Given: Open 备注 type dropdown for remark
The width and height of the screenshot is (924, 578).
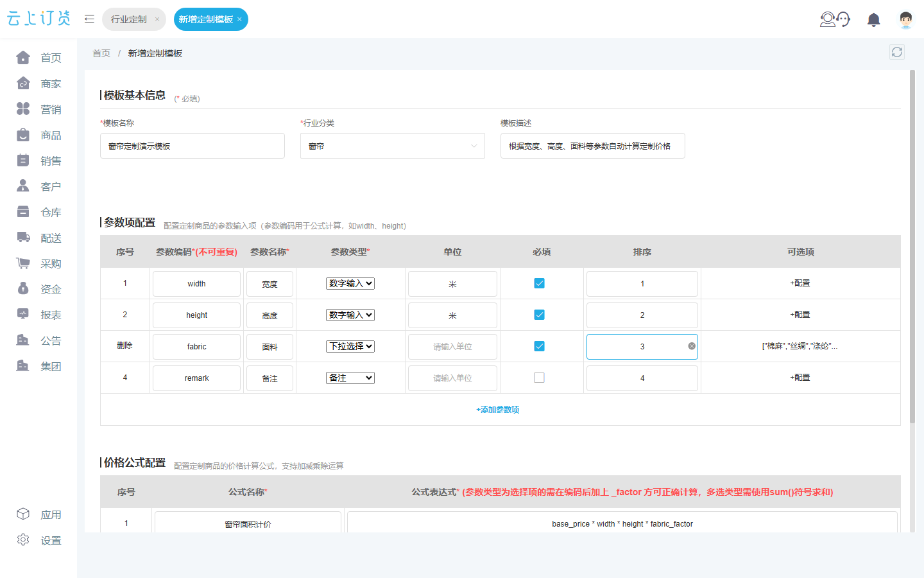Looking at the screenshot, I should tap(350, 378).
